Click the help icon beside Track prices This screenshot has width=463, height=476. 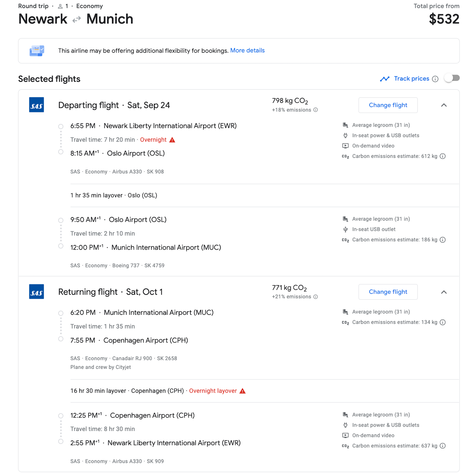coord(435,78)
